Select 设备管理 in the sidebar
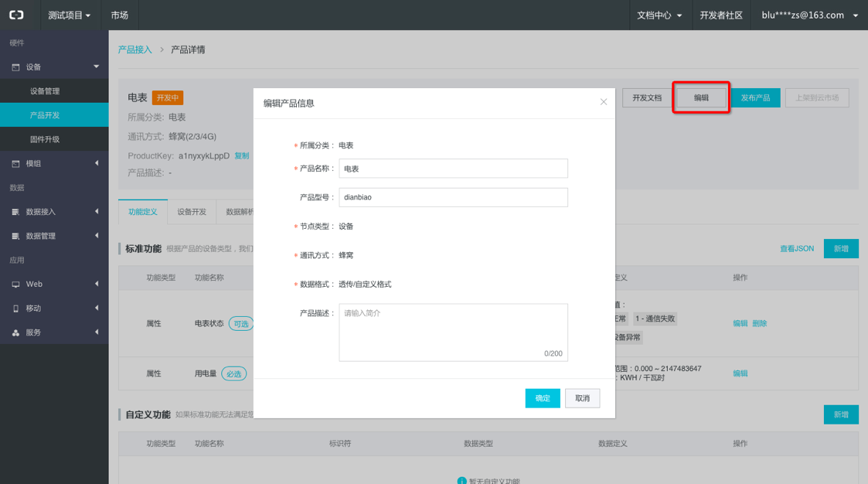This screenshot has width=868, height=484. pos(54,90)
